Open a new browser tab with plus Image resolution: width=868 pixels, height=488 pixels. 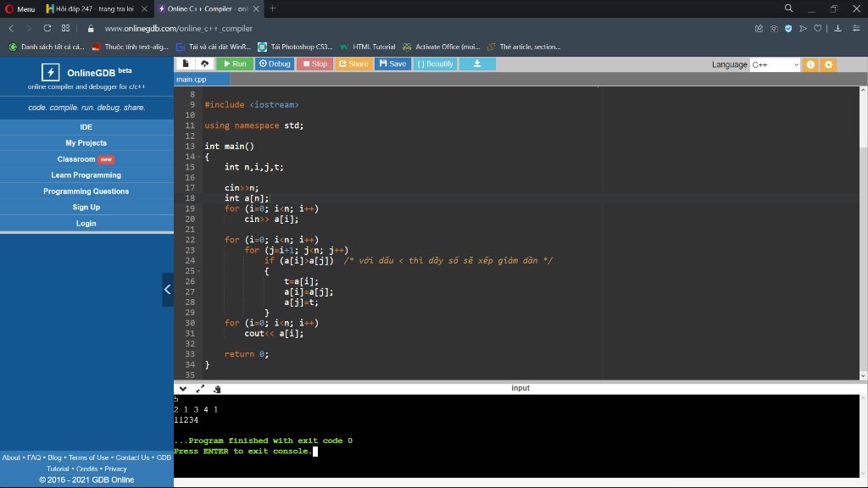(x=272, y=8)
